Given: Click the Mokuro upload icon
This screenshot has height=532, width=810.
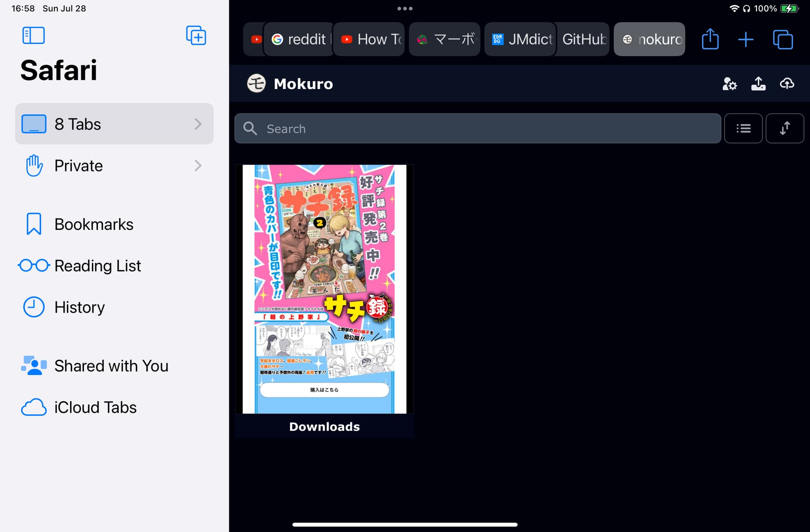Looking at the screenshot, I should [758, 84].
